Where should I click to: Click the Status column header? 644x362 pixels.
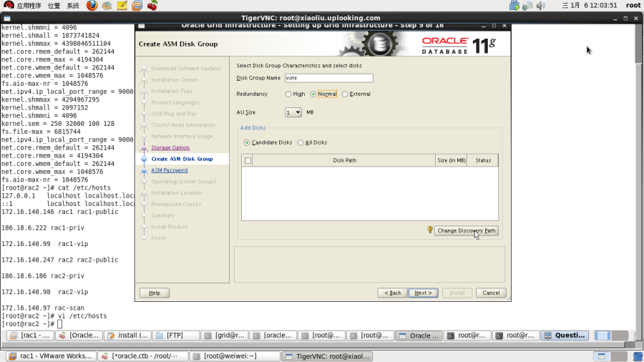click(483, 160)
